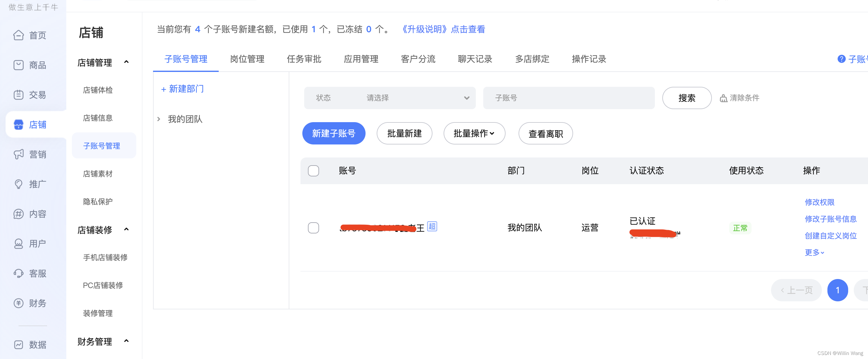Open the 《升级说明》点击查看 link

click(443, 30)
